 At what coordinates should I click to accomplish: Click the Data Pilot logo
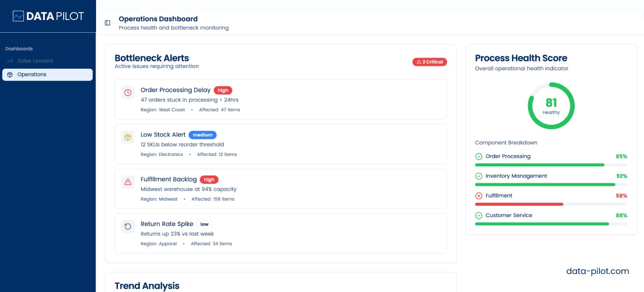coord(48,16)
